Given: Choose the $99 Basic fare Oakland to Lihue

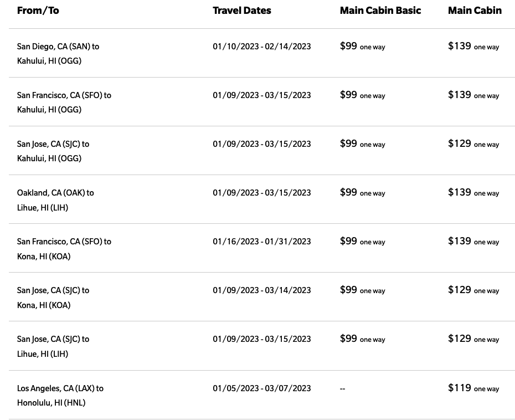Looking at the screenshot, I should pyautogui.click(x=362, y=192).
